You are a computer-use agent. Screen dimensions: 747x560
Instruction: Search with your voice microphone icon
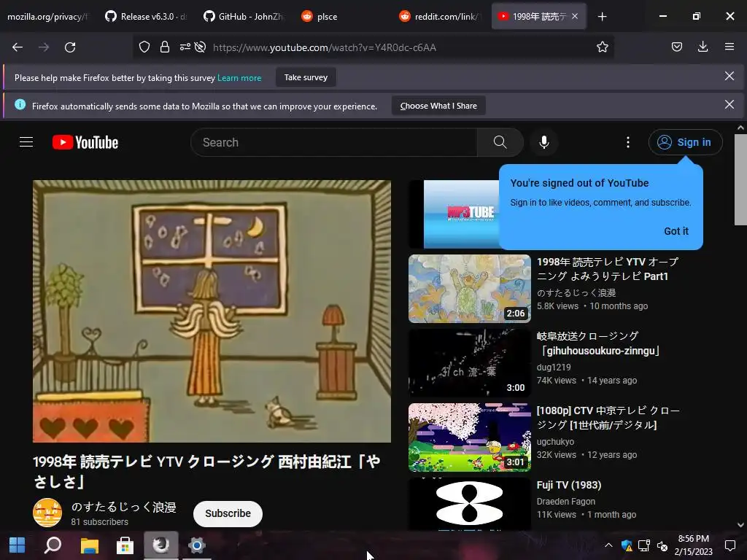pyautogui.click(x=544, y=142)
